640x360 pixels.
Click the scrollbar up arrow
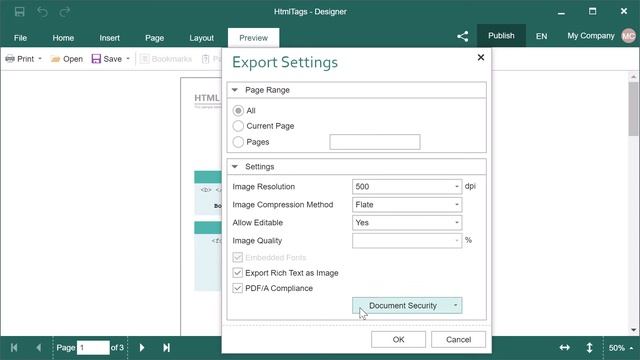coord(633,76)
